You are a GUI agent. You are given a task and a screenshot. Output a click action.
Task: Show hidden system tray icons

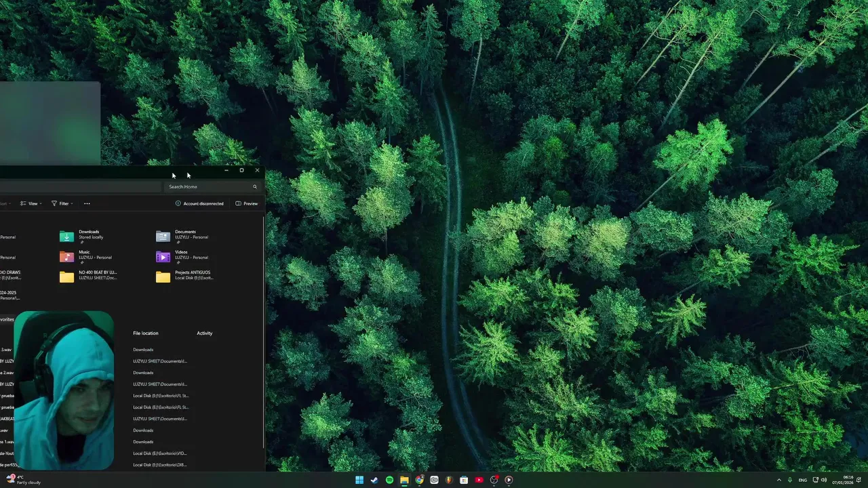tap(778, 480)
